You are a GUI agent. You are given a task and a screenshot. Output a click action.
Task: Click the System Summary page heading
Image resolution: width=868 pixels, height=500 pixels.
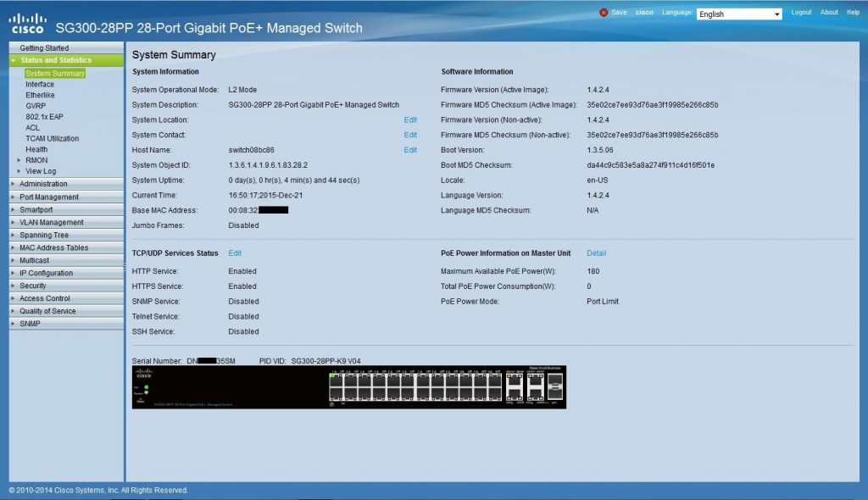point(174,55)
